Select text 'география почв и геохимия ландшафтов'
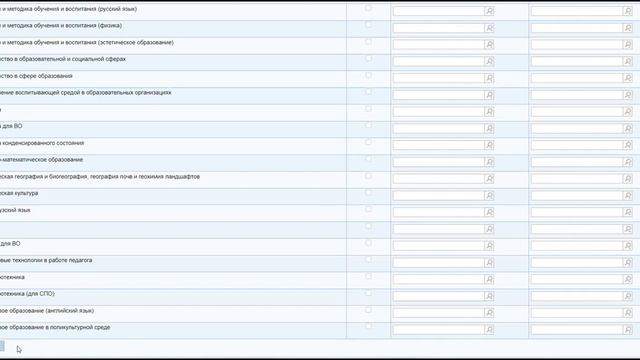This screenshot has width=640, height=360. coord(145,177)
